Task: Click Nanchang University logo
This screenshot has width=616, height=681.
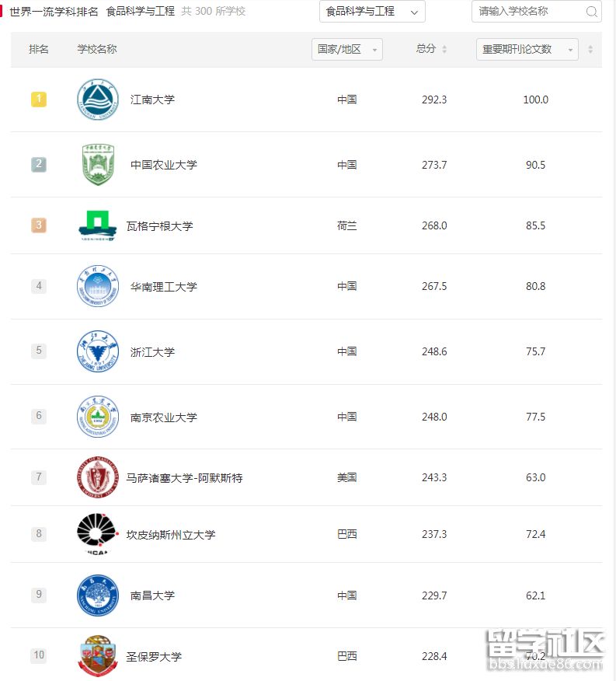Action: 98,595
